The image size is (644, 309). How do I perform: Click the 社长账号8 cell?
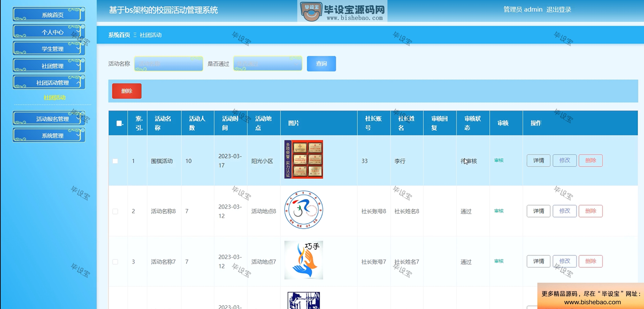[374, 211]
